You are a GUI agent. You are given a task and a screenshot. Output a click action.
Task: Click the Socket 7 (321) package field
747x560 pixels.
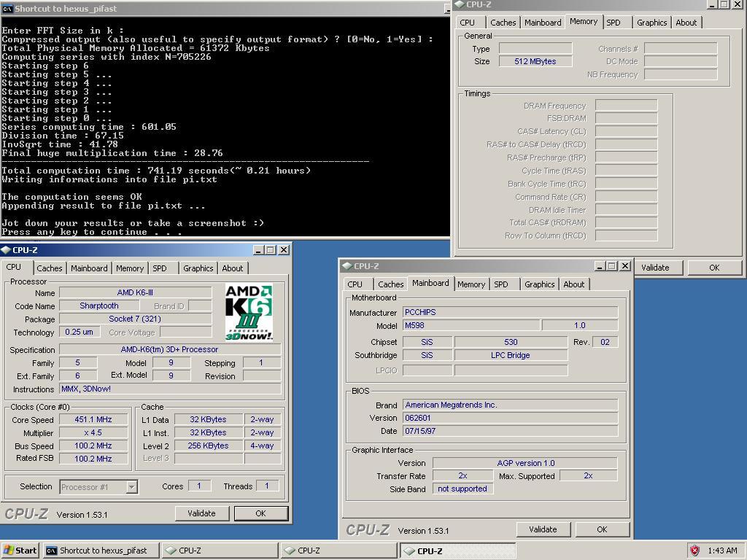tap(135, 319)
